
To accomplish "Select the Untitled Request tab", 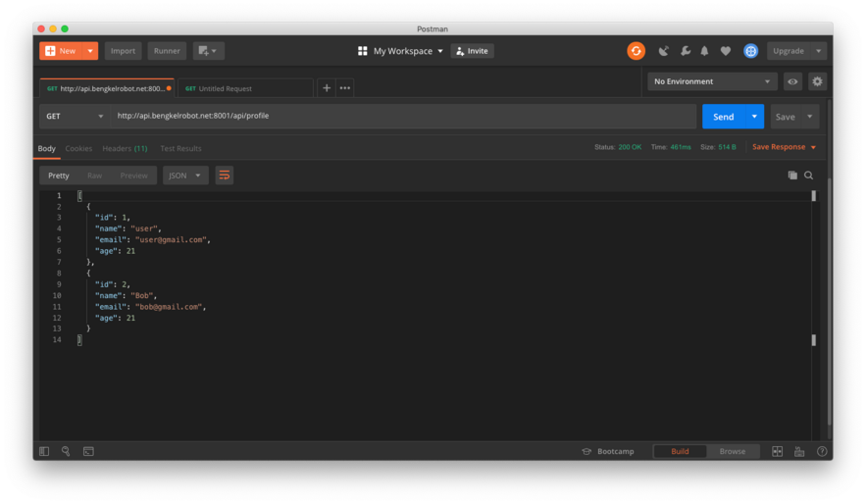I will click(x=245, y=88).
